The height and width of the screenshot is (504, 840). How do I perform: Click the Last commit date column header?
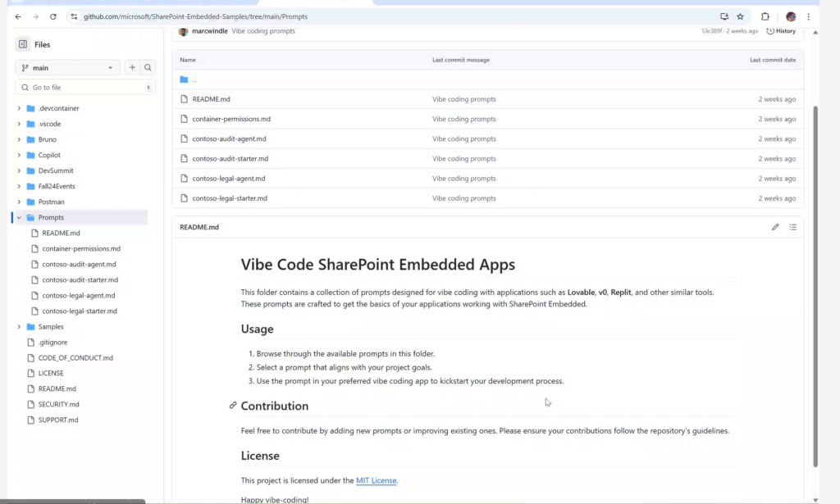click(773, 60)
